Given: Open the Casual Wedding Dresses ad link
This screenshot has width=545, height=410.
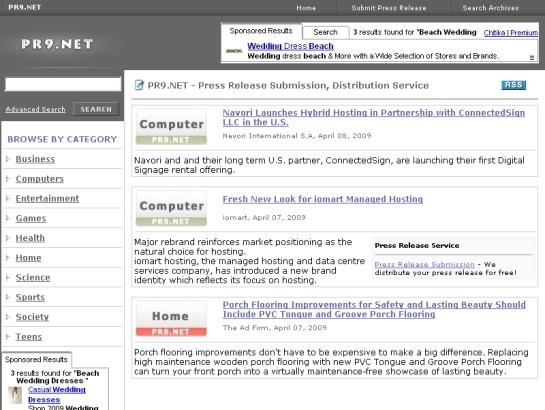Looking at the screenshot, I should point(57,395).
